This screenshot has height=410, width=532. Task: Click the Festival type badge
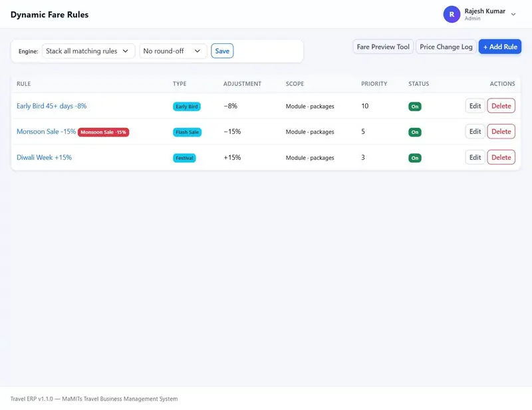click(184, 158)
